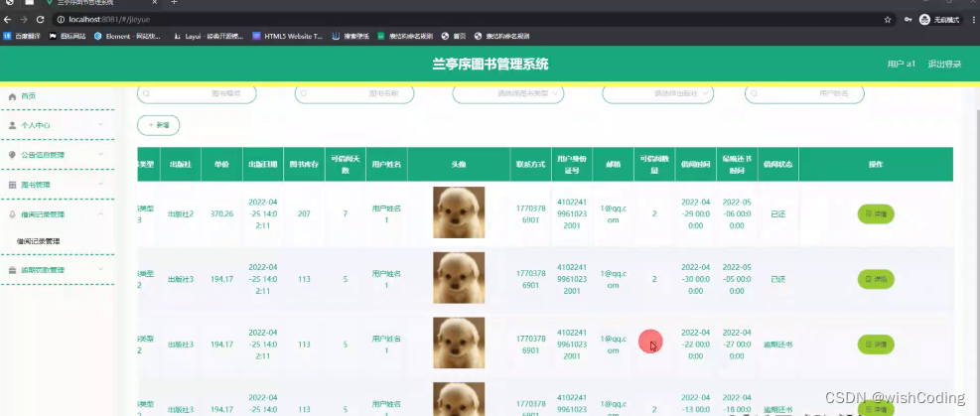Click 逾期罚款管理 menu label
Image resolution: width=980 pixels, height=416 pixels.
click(x=43, y=270)
